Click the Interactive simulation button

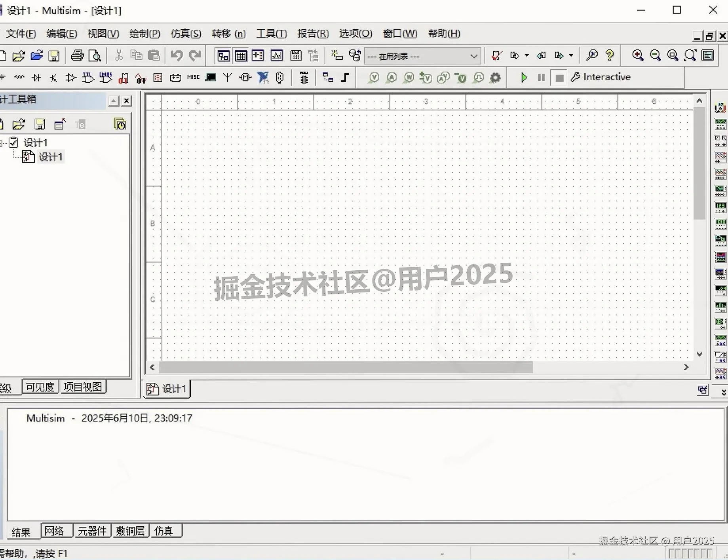pos(606,77)
